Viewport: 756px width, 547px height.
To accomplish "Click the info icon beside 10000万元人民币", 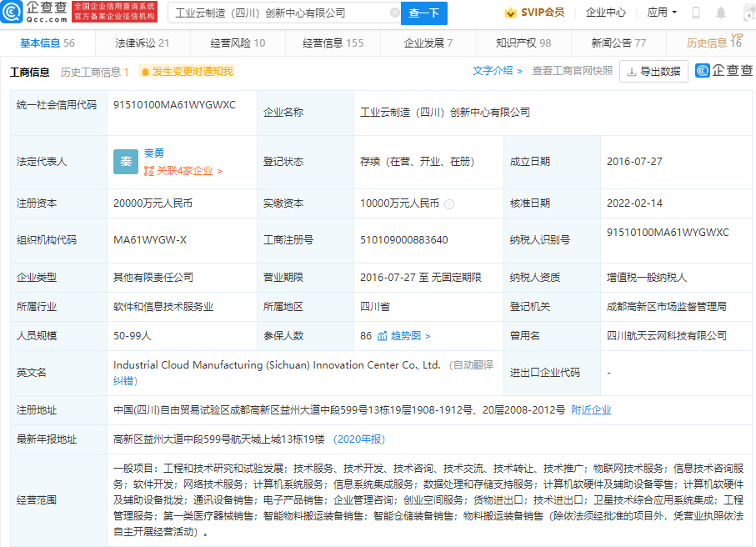I will [449, 204].
